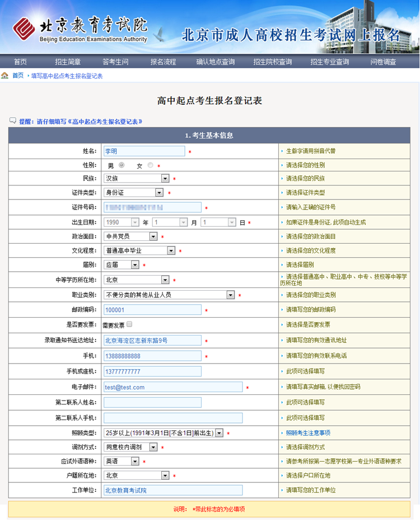
Task: Open the 应试外语语种 dropdown showing 英语
Action: point(122,461)
